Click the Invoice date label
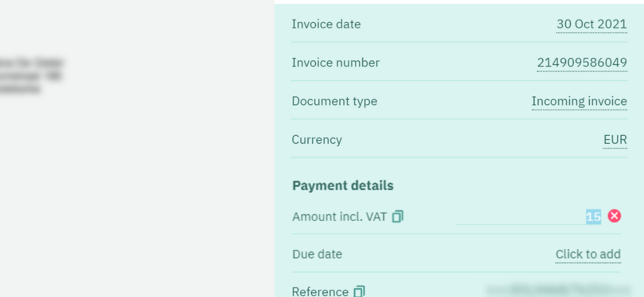Image resolution: width=644 pixels, height=297 pixels. (326, 24)
